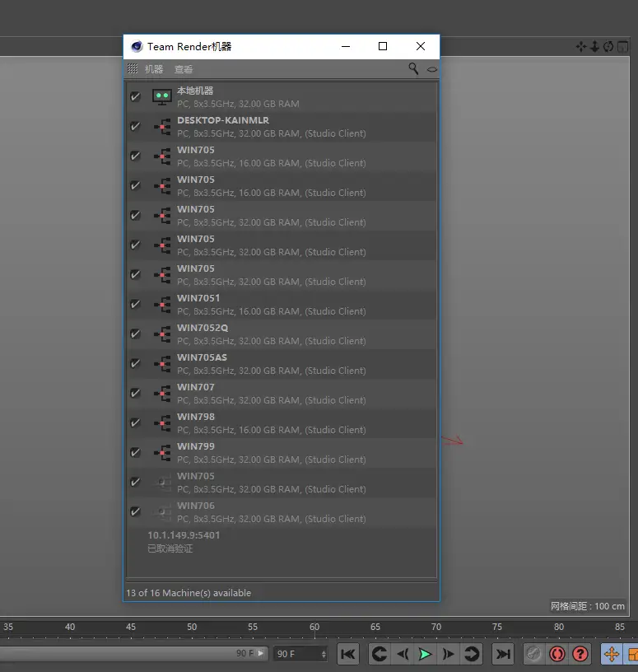Click the network client icon beside WIN7052Q
The width and height of the screenshot is (638, 672).
(x=162, y=334)
